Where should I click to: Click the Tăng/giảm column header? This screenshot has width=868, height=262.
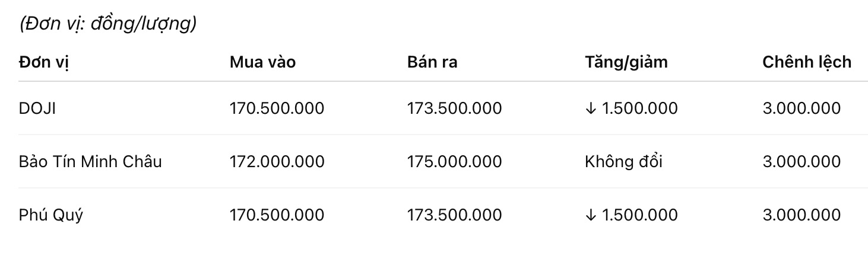click(626, 62)
